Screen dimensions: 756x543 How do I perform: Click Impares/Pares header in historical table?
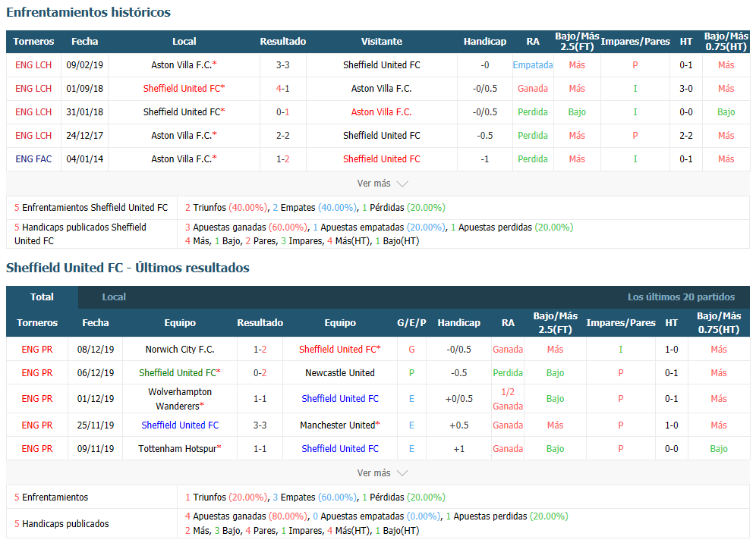click(635, 42)
